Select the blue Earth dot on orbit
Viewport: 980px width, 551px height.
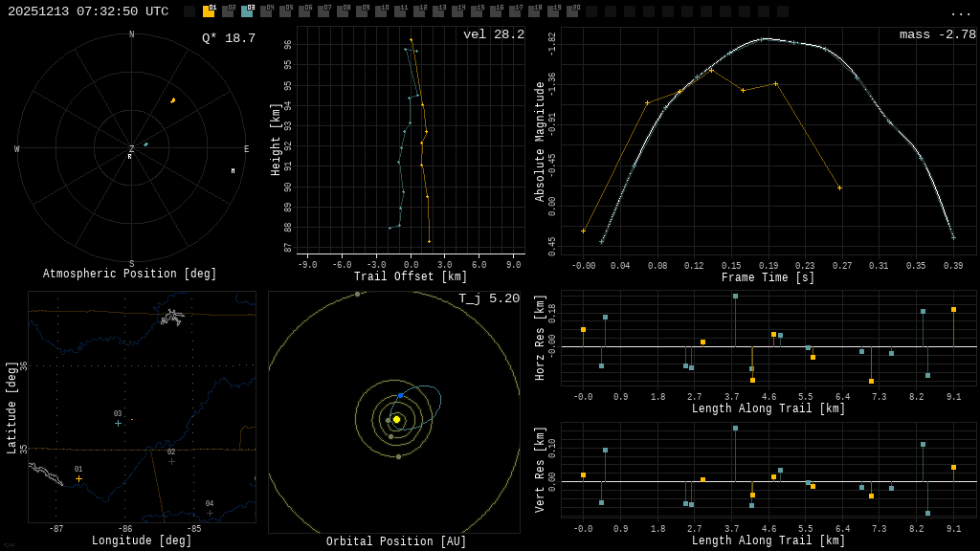pos(400,395)
